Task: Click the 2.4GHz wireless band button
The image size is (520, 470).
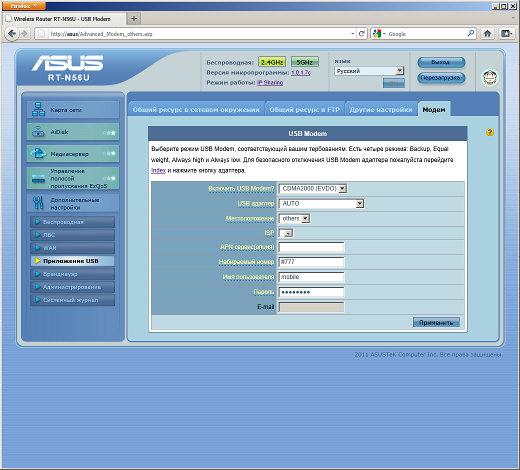Action: 272,62
